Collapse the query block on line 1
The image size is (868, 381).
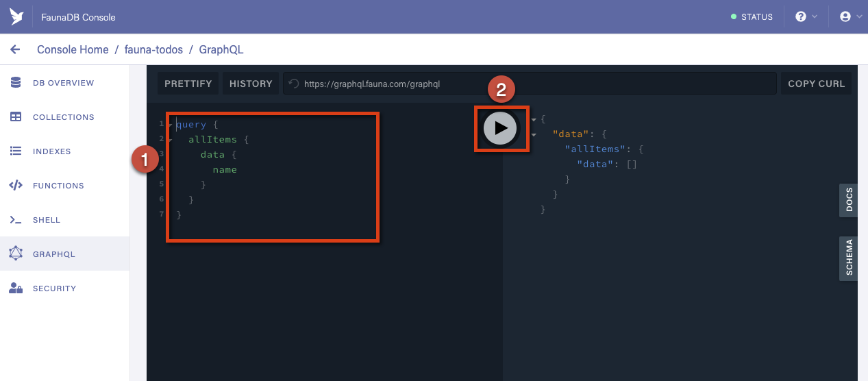[170, 125]
